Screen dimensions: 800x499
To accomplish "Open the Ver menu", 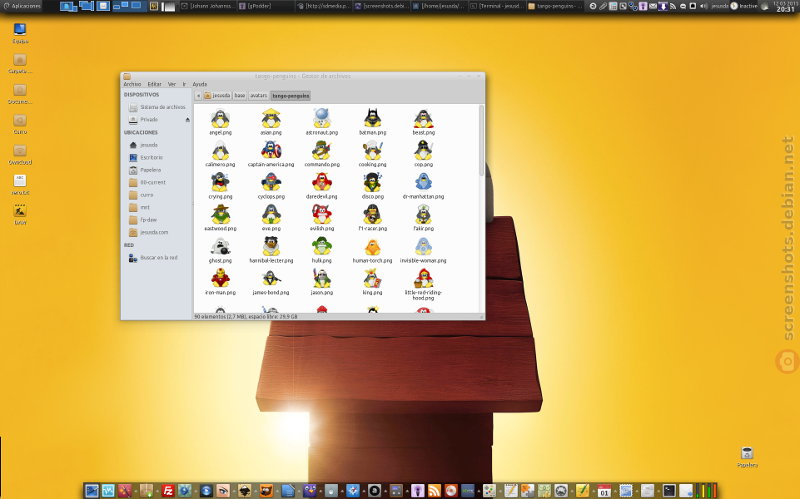I will (x=172, y=84).
